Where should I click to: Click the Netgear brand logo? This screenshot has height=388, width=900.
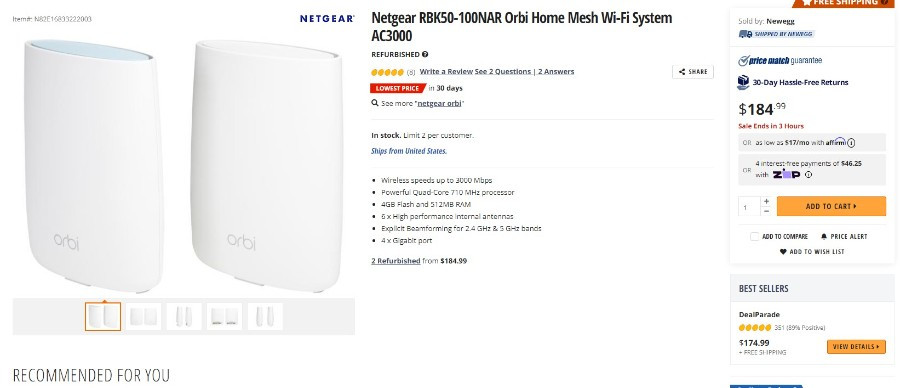[327, 19]
